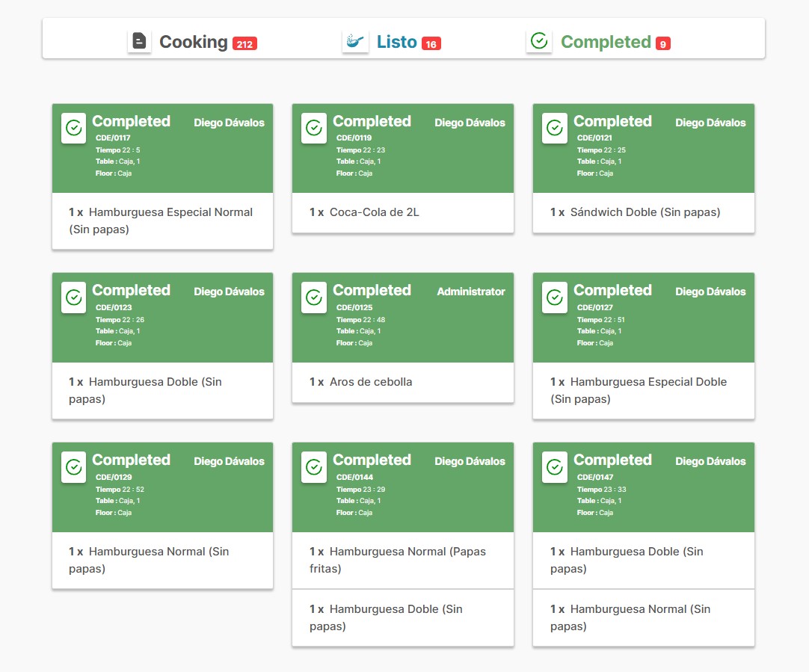809x672 pixels.
Task: Click the 212 badge next to Cooking
Action: coord(244,44)
